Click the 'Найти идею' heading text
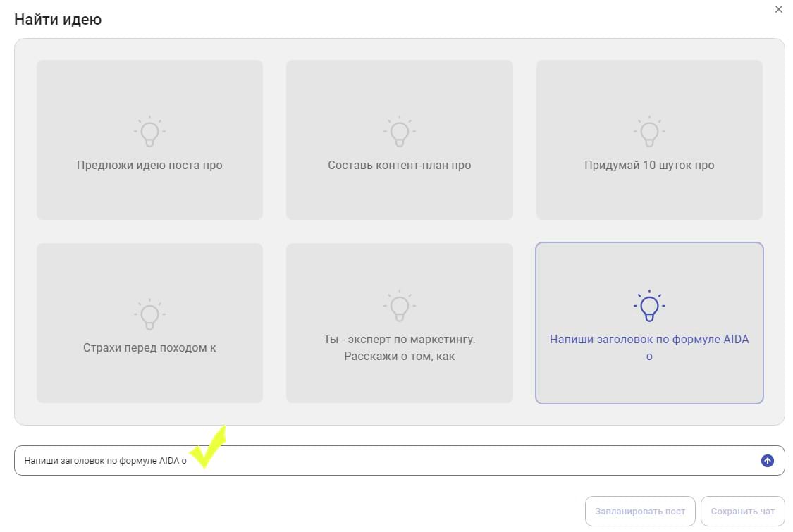Image resolution: width=793 pixels, height=532 pixels. (x=59, y=19)
